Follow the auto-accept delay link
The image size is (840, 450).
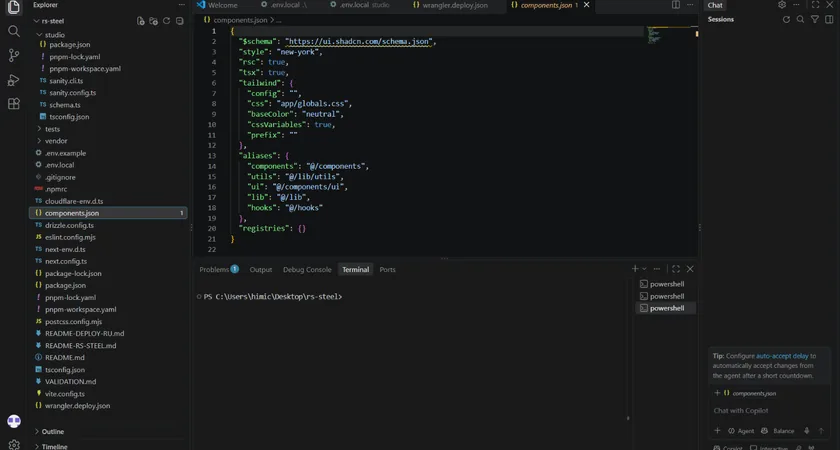782,356
